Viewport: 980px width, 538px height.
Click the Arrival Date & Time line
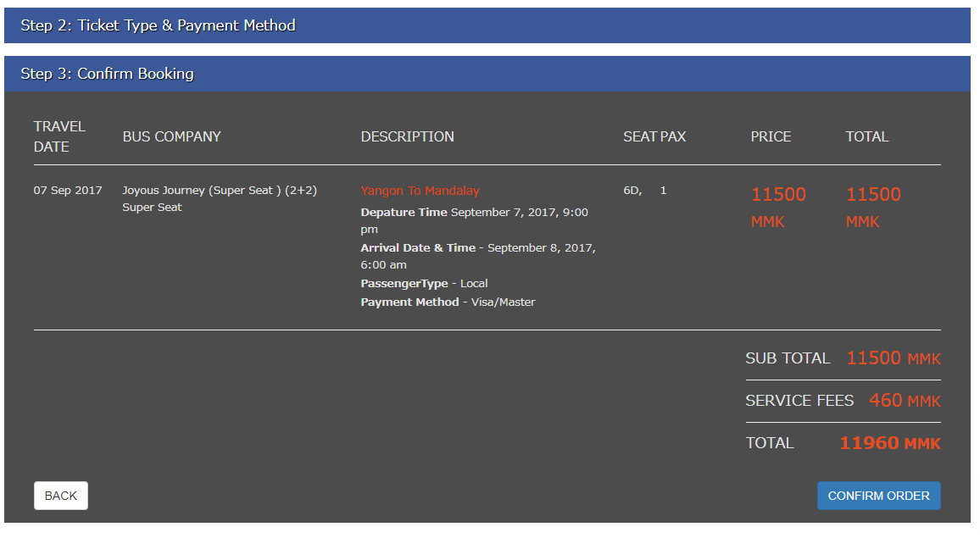click(x=477, y=248)
